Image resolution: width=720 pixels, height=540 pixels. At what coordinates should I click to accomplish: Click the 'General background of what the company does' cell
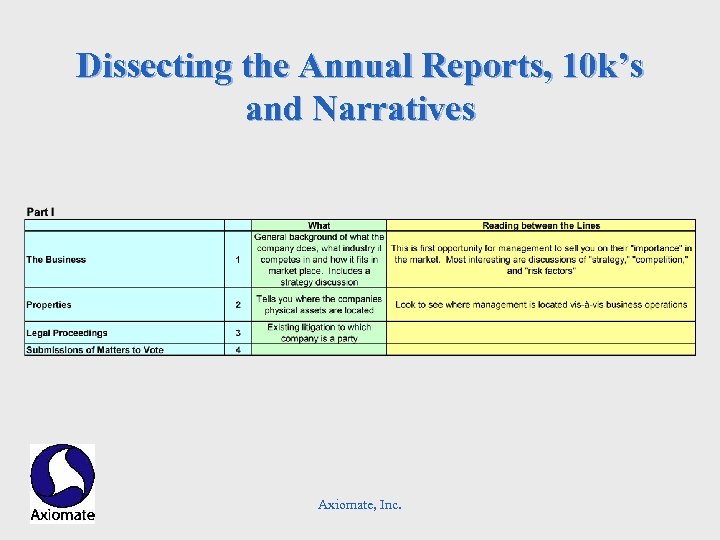point(319,259)
